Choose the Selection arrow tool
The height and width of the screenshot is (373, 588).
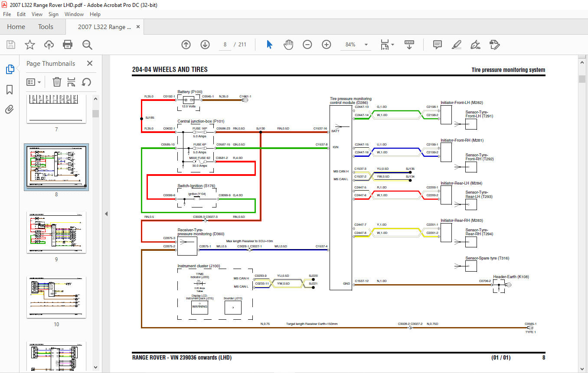pos(269,45)
